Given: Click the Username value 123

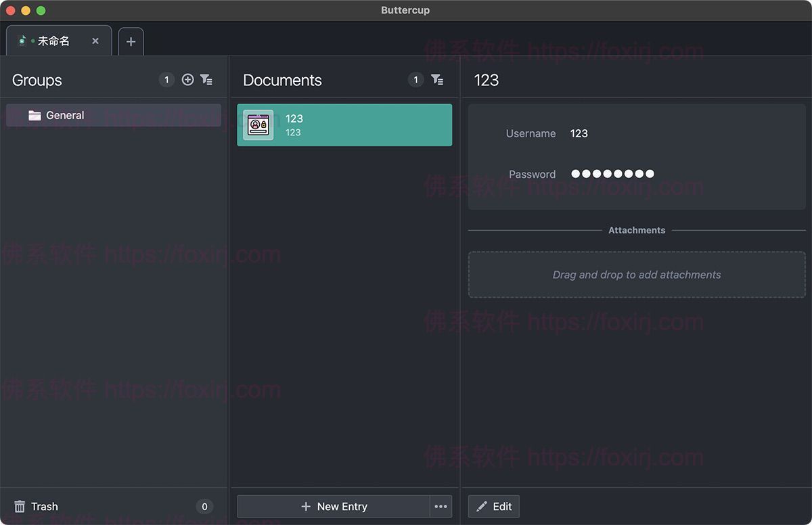Looking at the screenshot, I should click(x=579, y=133).
